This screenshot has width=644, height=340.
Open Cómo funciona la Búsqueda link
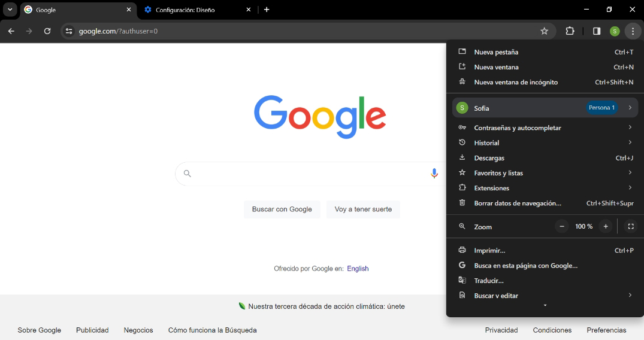point(212,330)
